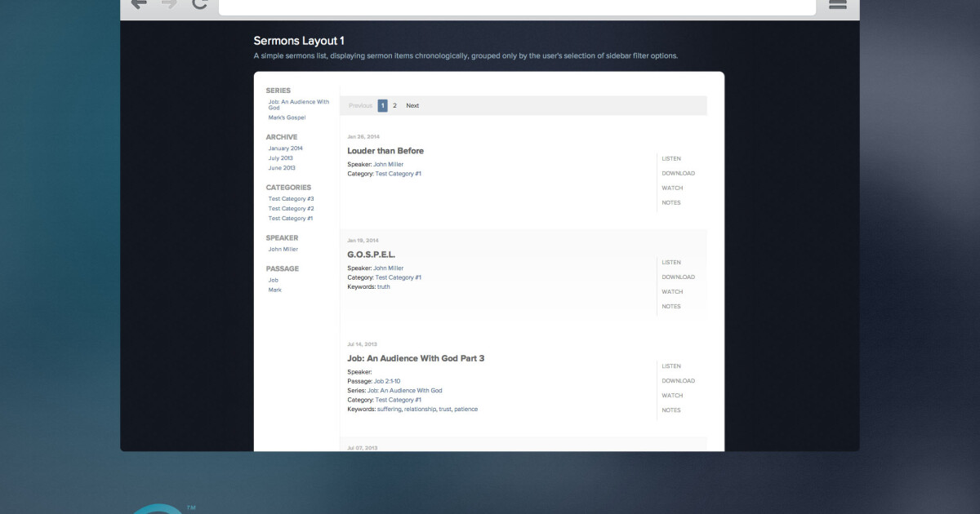Click the browser back arrow

tap(138, 5)
